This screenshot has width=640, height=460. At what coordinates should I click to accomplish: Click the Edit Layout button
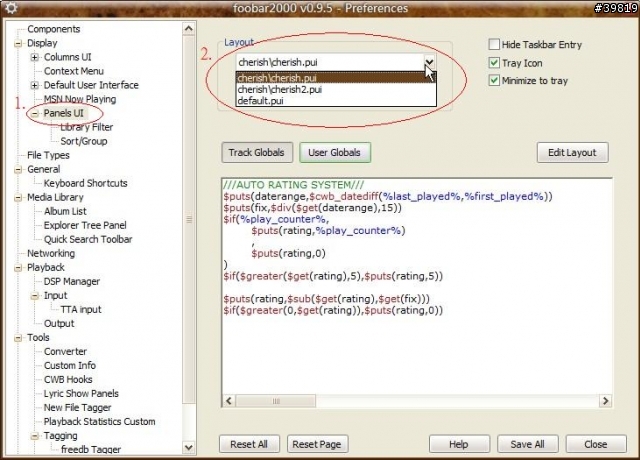pyautogui.click(x=572, y=152)
